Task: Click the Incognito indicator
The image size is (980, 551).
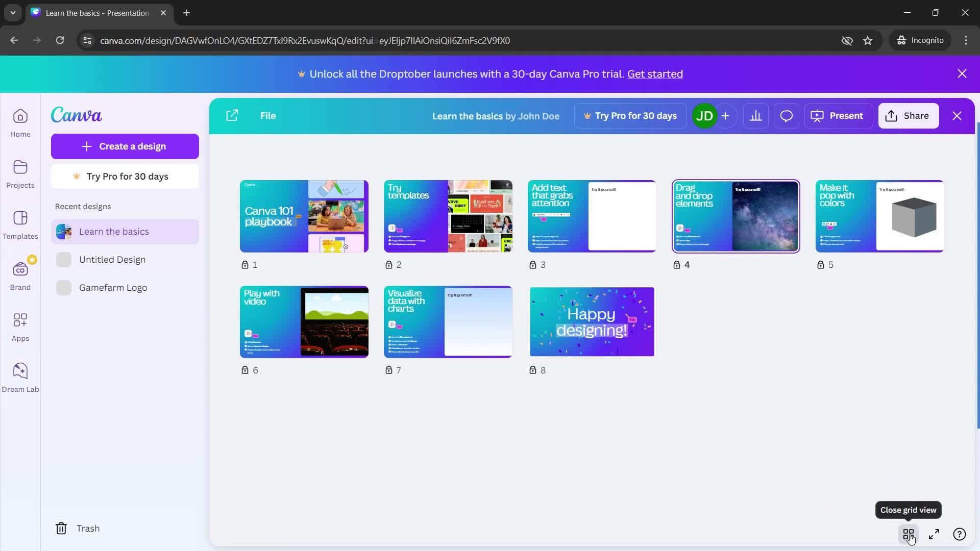Action: [x=920, y=40]
